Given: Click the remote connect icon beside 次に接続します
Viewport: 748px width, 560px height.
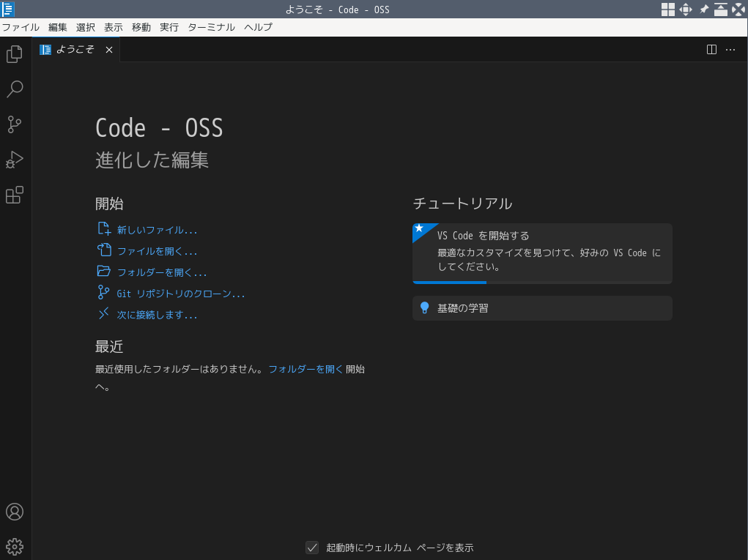Looking at the screenshot, I should (x=103, y=313).
